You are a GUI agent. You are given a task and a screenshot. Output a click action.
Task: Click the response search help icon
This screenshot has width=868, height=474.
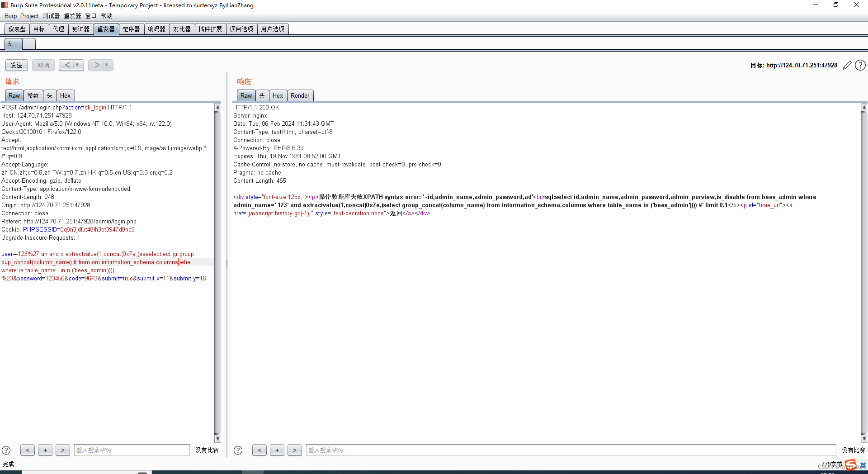(x=238, y=450)
